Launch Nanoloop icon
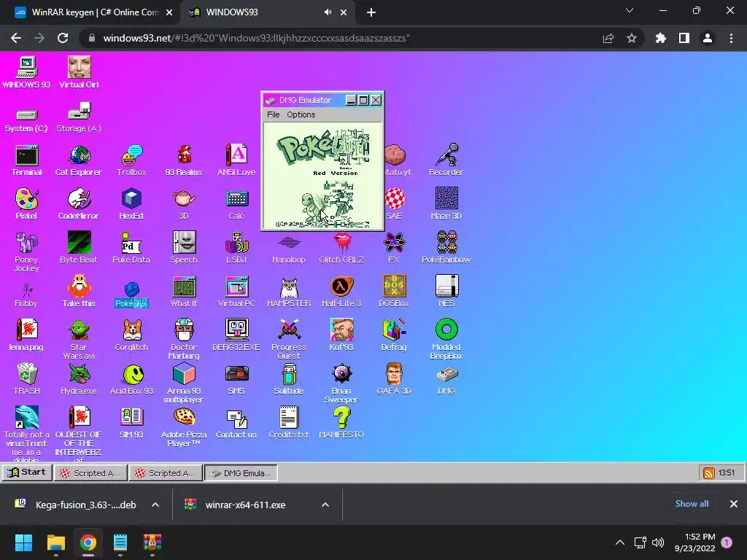Screen dimensions: 747x560 coord(289,249)
